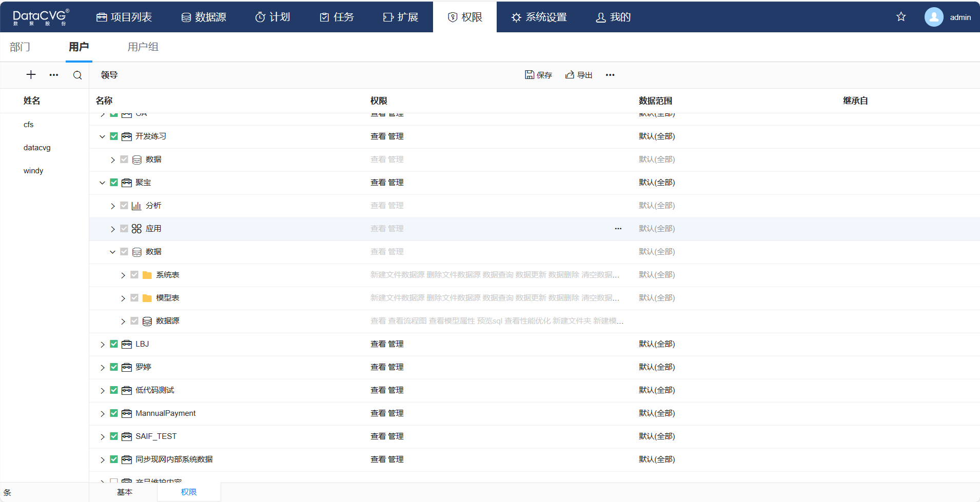The image size is (980, 502).
Task: Click the 导出 export button
Action: click(x=579, y=75)
